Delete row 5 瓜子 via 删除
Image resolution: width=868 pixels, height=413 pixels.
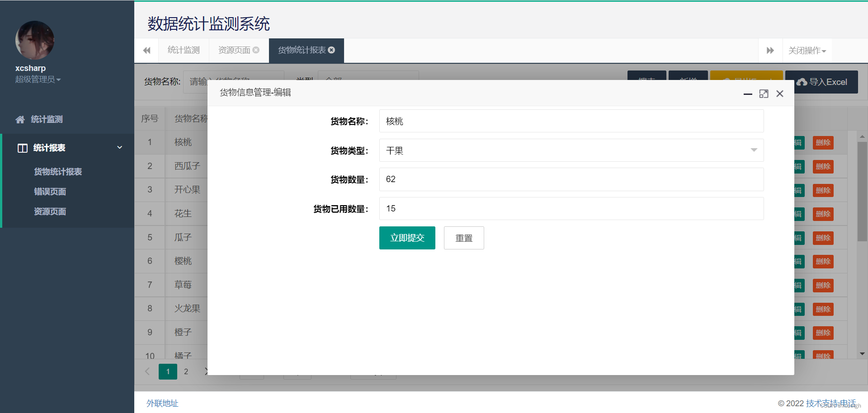point(823,238)
